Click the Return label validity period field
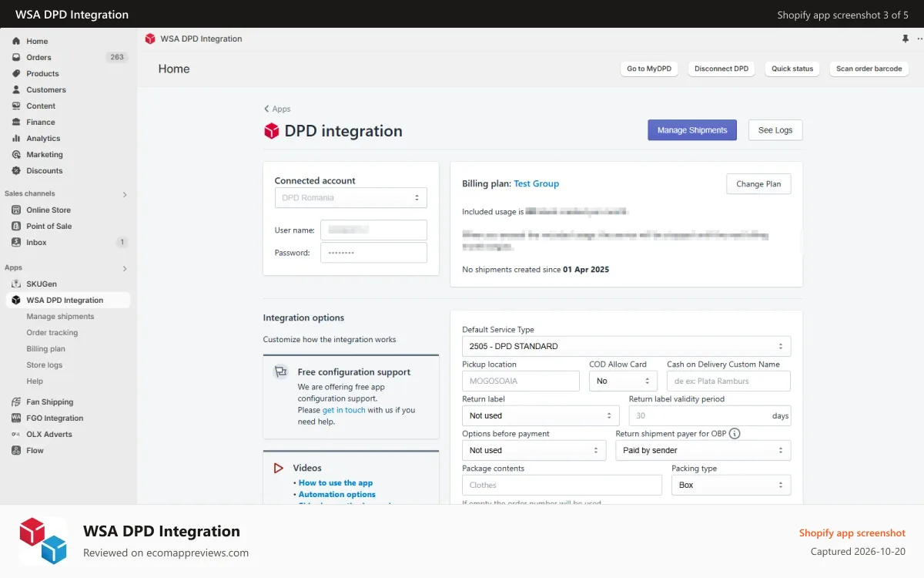This screenshot has height=578, width=924. 710,415
